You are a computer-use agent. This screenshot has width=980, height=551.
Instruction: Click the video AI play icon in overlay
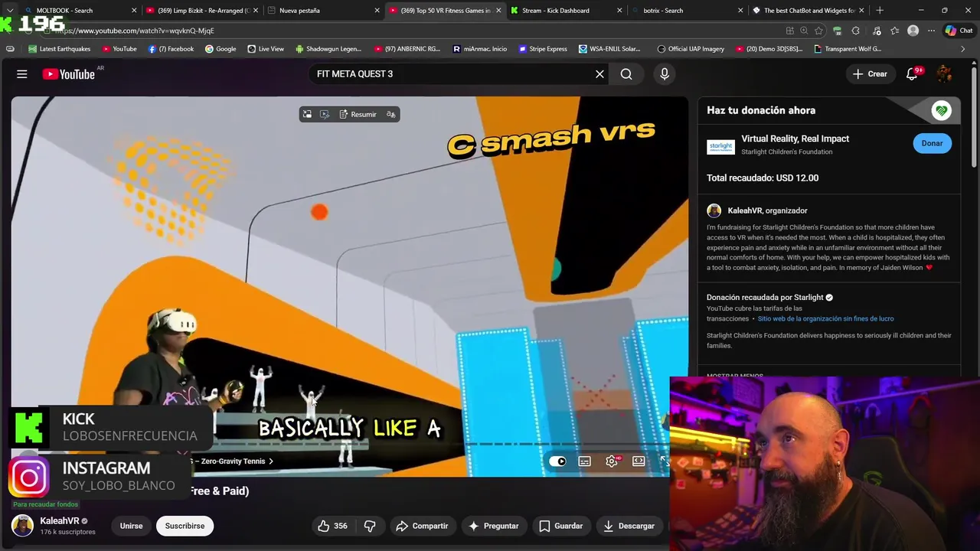[x=325, y=114]
